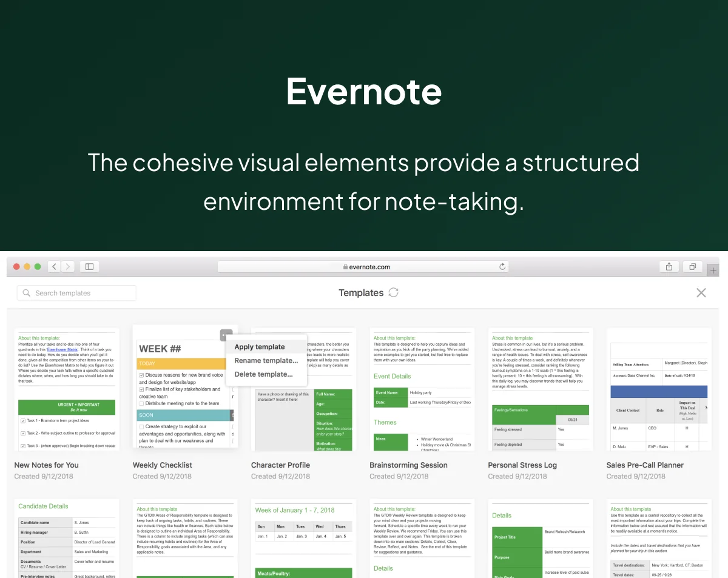Image resolution: width=728 pixels, height=578 pixels.
Task: Close the Templates gallery
Action: pyautogui.click(x=701, y=293)
